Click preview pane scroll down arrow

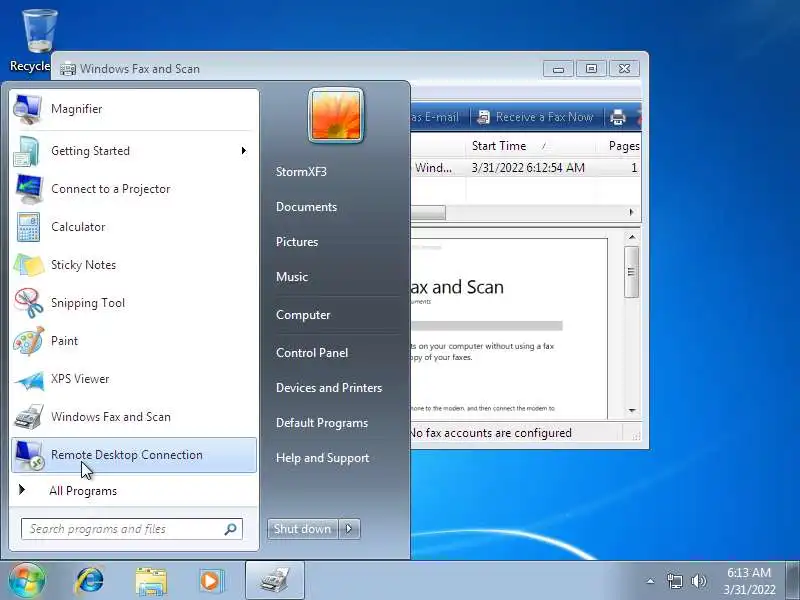pyautogui.click(x=632, y=411)
